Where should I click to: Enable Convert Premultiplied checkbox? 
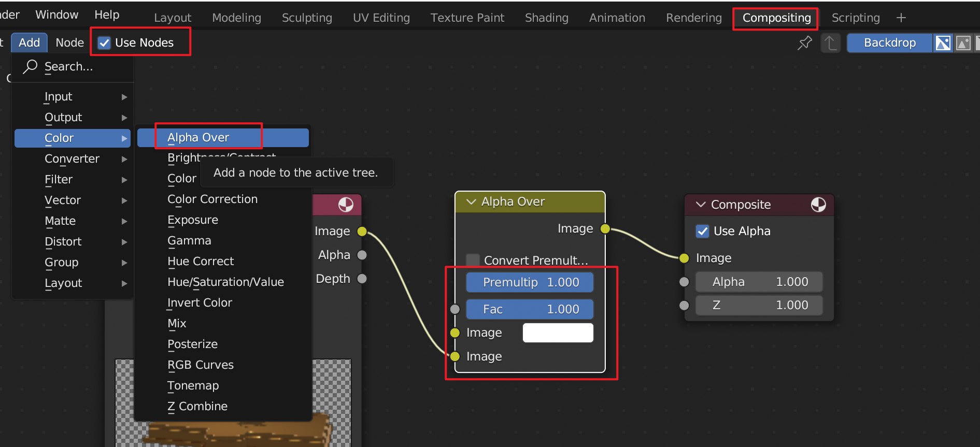pyautogui.click(x=473, y=260)
